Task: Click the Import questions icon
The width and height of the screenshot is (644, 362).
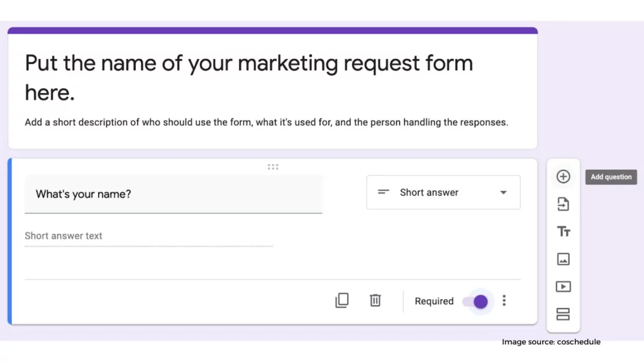Action: point(563,204)
